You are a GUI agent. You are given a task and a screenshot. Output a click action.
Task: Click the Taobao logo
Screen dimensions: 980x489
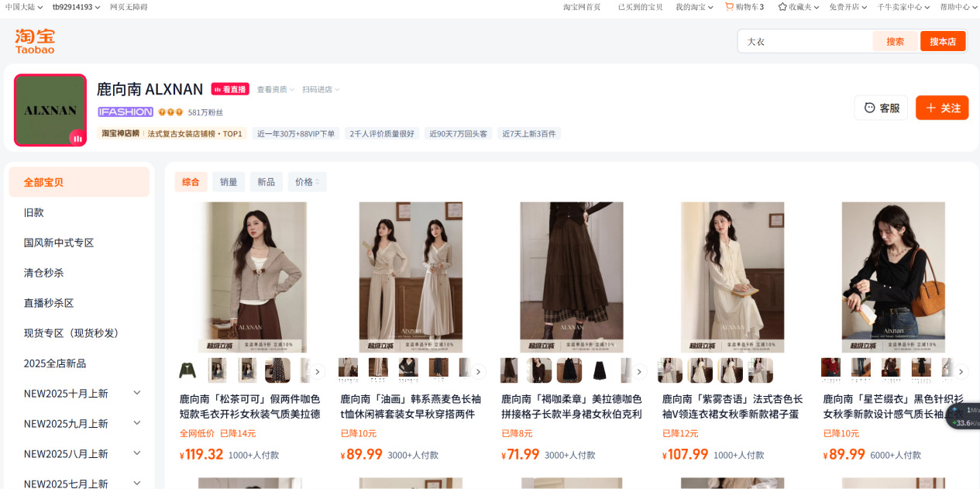click(35, 41)
